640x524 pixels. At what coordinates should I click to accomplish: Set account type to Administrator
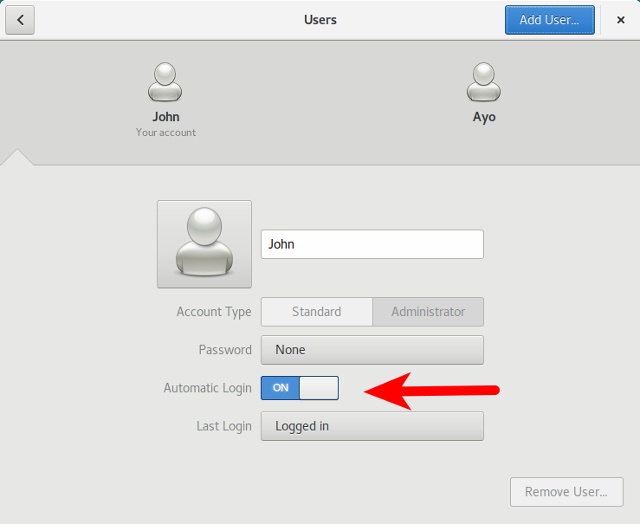click(x=428, y=312)
